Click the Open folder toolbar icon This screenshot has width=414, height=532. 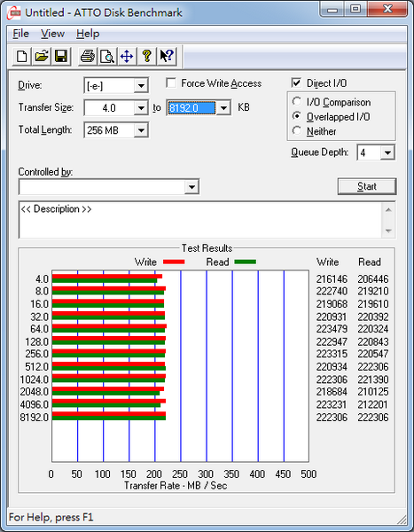tap(42, 56)
